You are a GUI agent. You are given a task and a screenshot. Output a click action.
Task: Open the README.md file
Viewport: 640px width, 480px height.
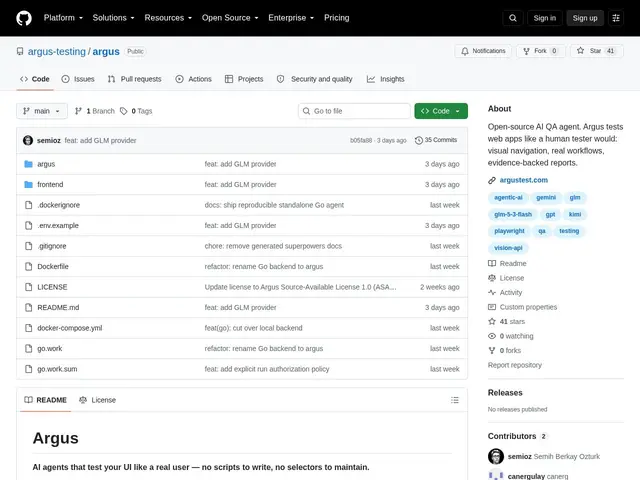click(58, 307)
